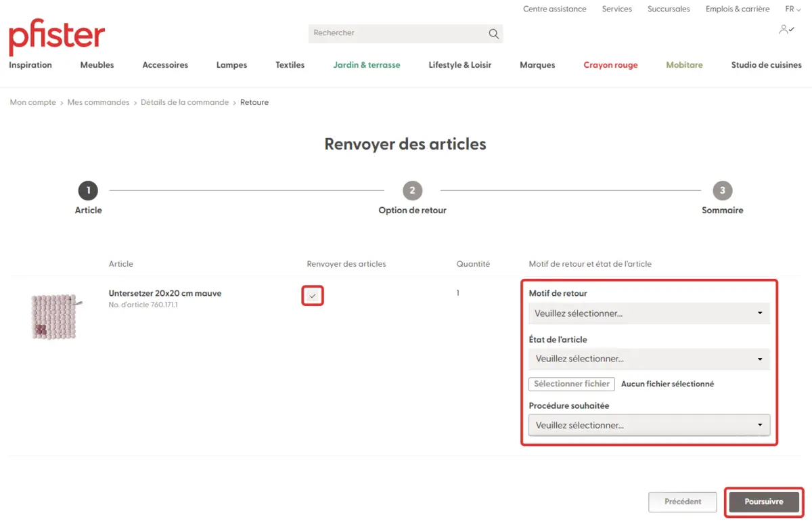Open the Motif de retour dropdown

[649, 313]
